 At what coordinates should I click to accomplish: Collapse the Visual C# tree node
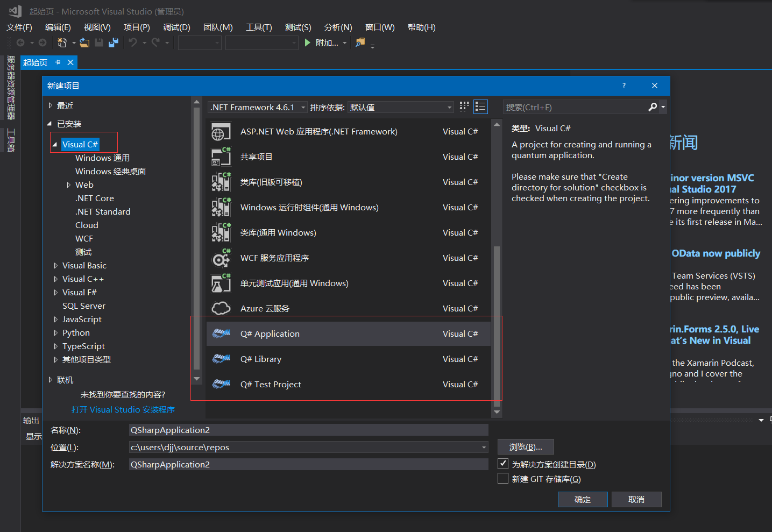(x=55, y=144)
